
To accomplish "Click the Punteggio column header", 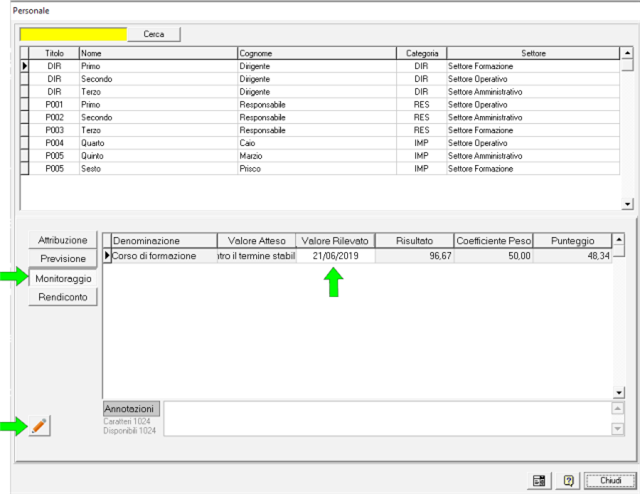I will click(x=573, y=241).
